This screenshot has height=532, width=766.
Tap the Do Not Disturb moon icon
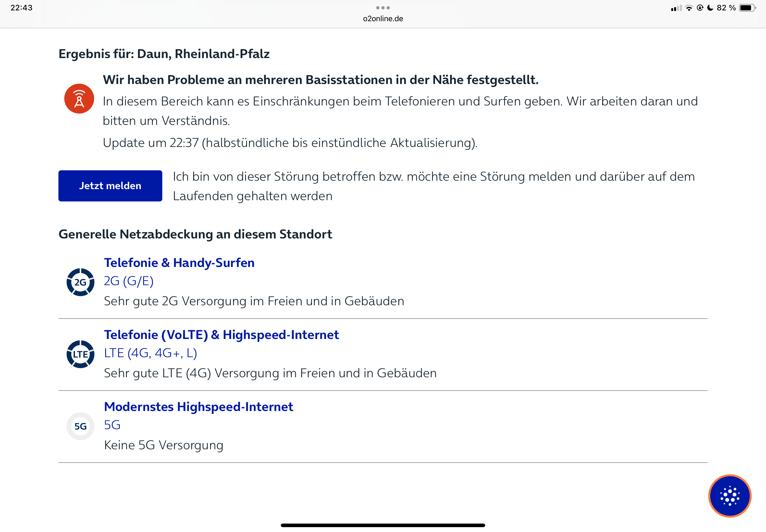tap(710, 8)
